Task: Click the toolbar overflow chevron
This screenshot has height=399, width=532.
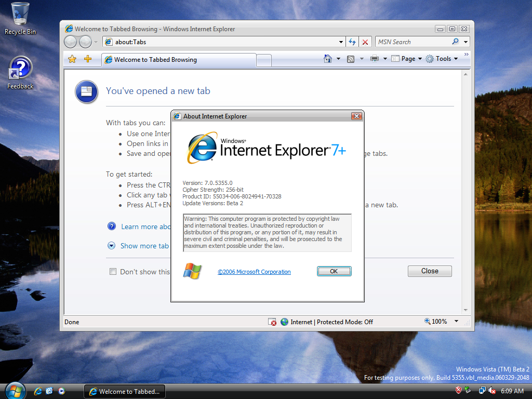Action: tap(466, 54)
